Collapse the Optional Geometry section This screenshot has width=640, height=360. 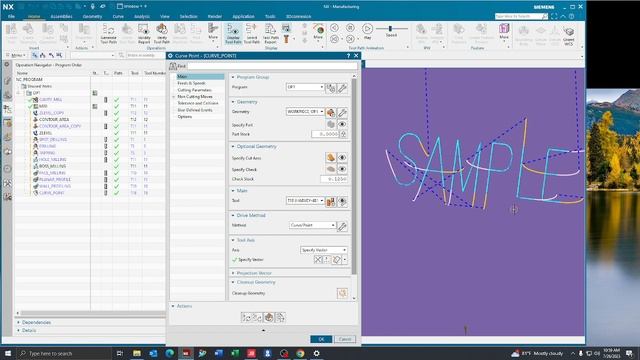[233, 147]
